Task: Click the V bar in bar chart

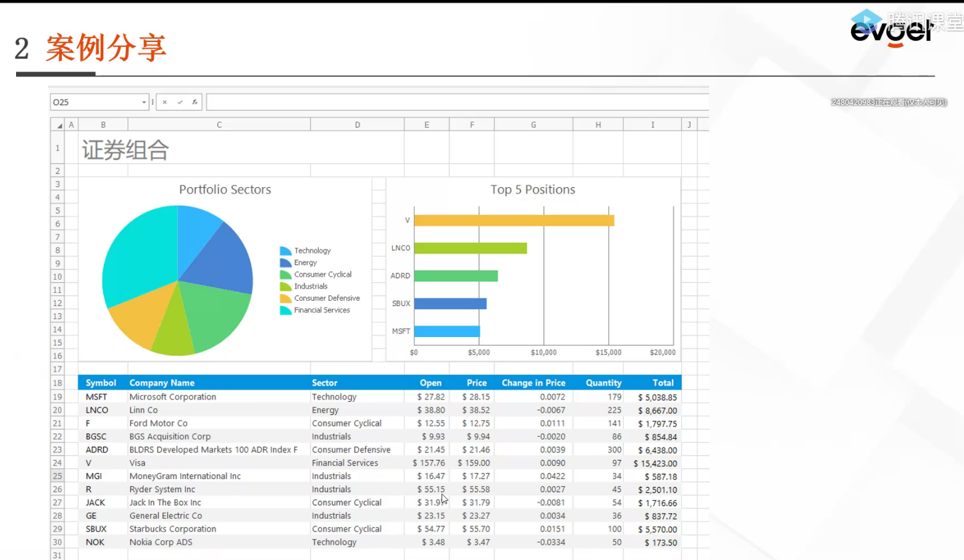Action: click(x=514, y=220)
